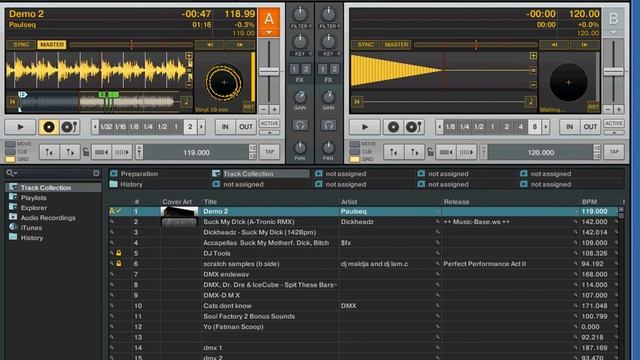Image resolution: width=640 pixels, height=360 pixels.
Task: Click Deck B CUP button
Action: pos(414,127)
